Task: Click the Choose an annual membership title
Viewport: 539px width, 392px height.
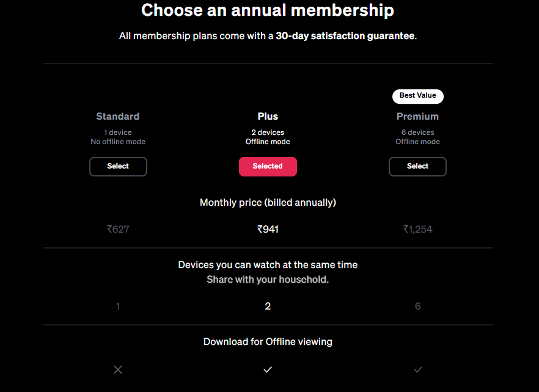Action: pos(268,10)
